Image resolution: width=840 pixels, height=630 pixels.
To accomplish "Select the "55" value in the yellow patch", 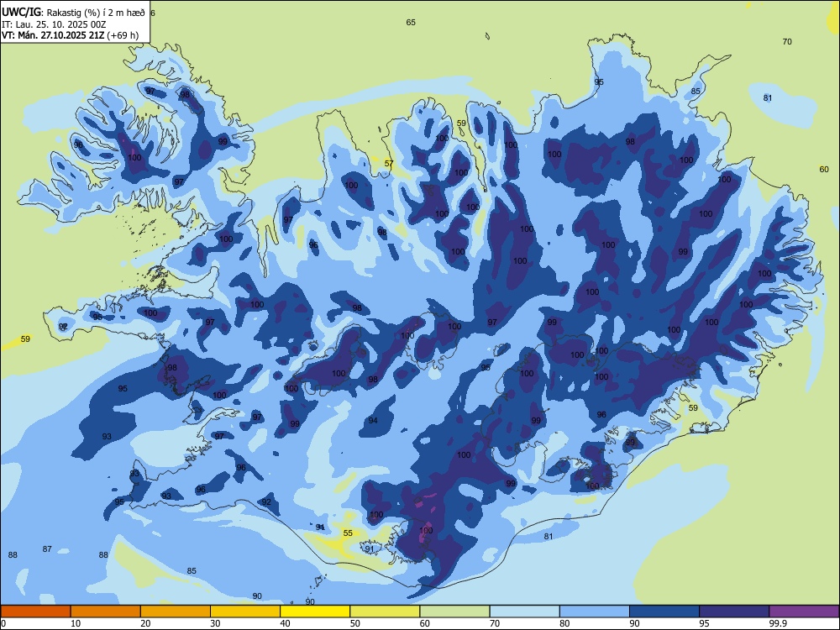I will (349, 533).
